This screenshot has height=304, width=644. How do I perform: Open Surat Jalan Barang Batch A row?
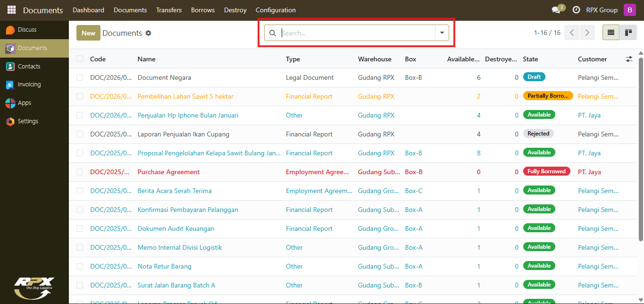353,285
